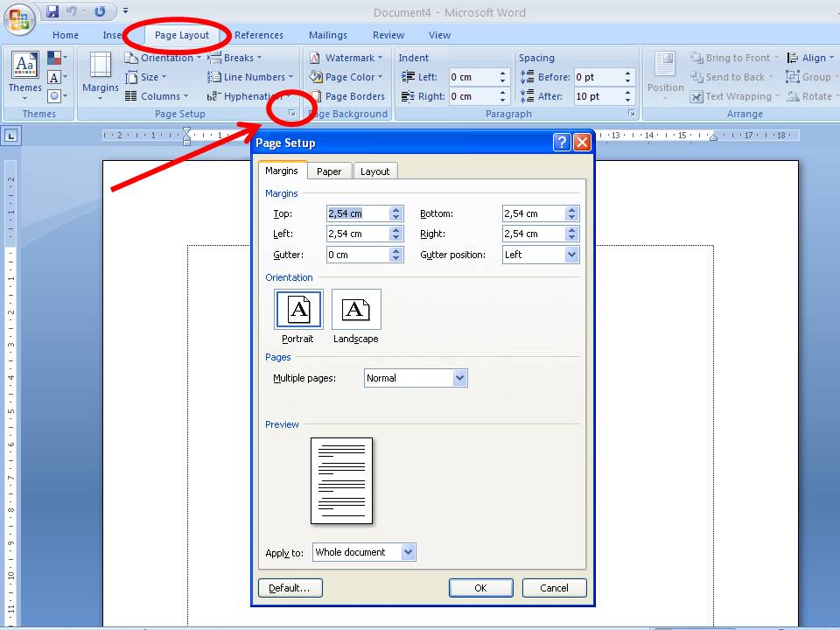Undo last action in Quick Access toolbar
The height and width of the screenshot is (630, 840).
point(71,11)
